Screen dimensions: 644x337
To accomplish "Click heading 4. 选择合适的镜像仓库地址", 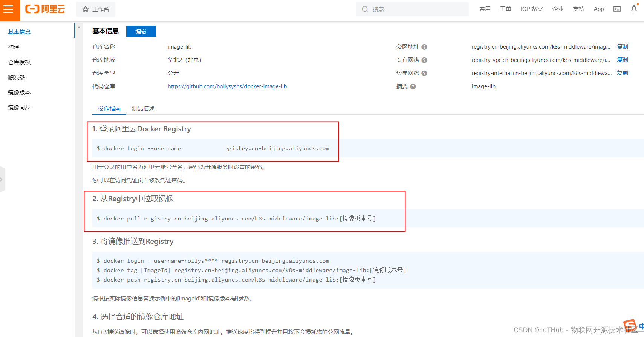I will coord(138,317).
